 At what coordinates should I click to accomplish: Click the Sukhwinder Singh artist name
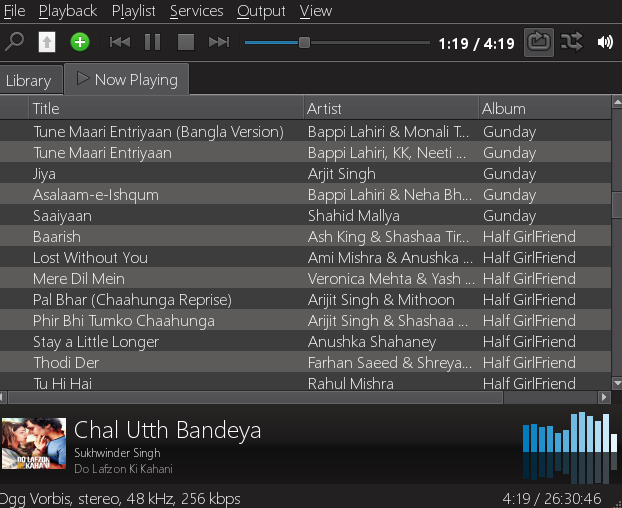pyautogui.click(x=117, y=452)
